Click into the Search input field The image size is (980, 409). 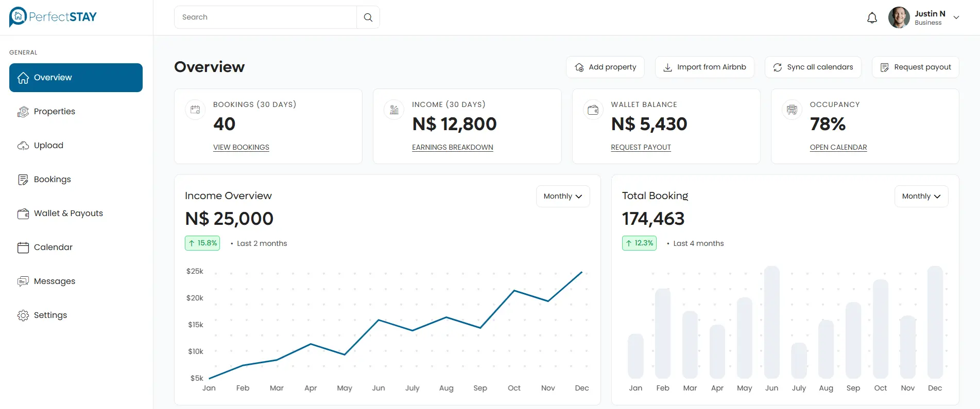click(x=265, y=17)
